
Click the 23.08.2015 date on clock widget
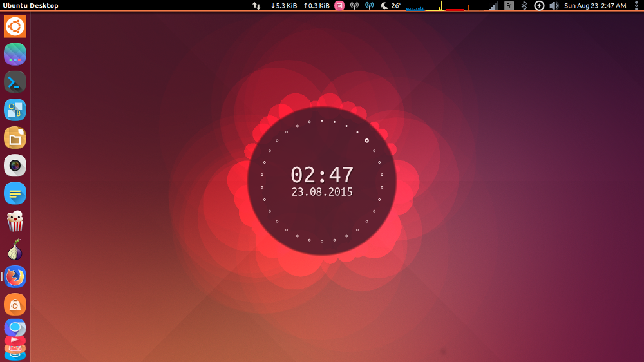322,192
